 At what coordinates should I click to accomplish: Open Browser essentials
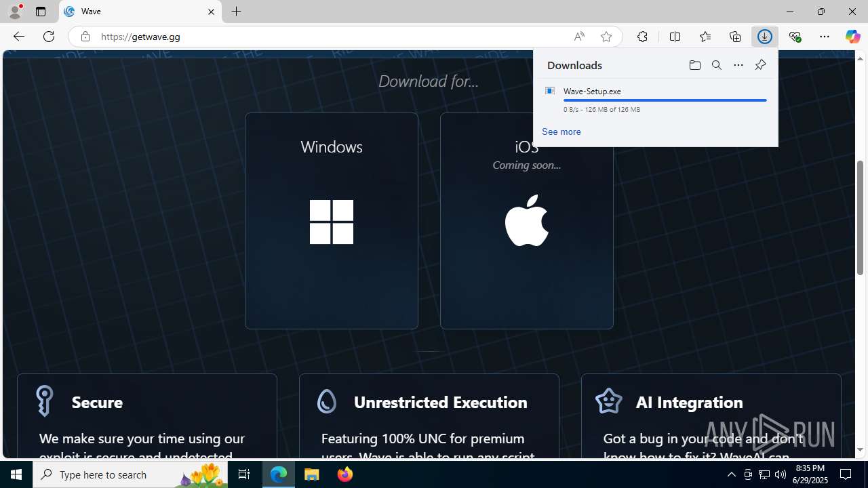click(x=795, y=37)
